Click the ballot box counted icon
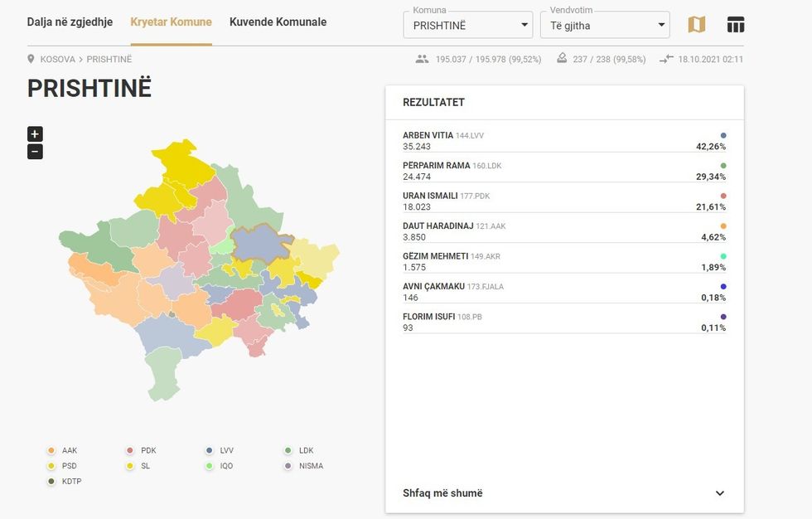This screenshot has height=519, width=812. (562, 59)
